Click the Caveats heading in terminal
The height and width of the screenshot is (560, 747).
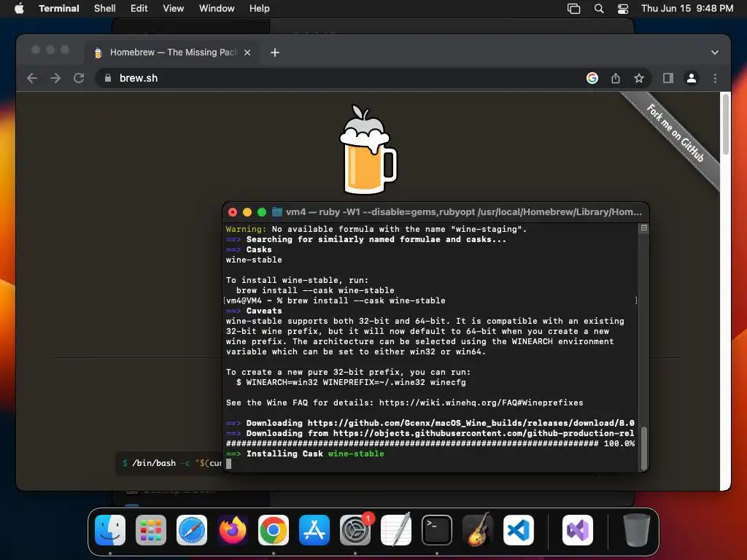pyautogui.click(x=264, y=311)
